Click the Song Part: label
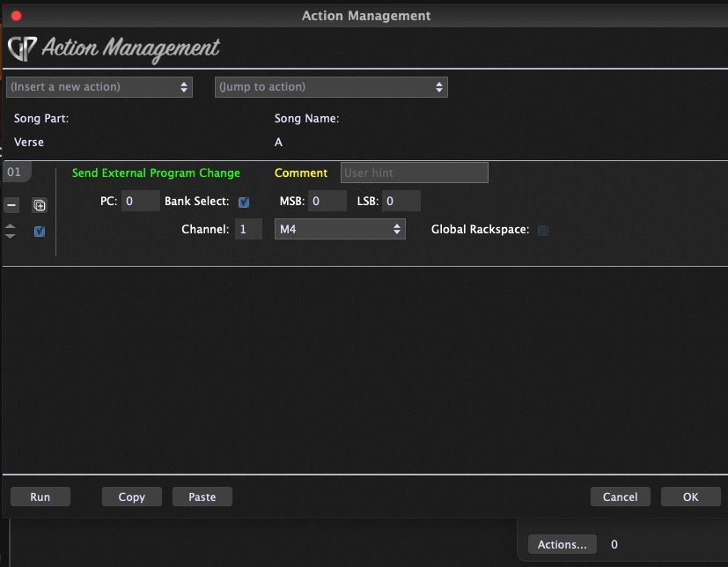The width and height of the screenshot is (728, 567). 41,118
